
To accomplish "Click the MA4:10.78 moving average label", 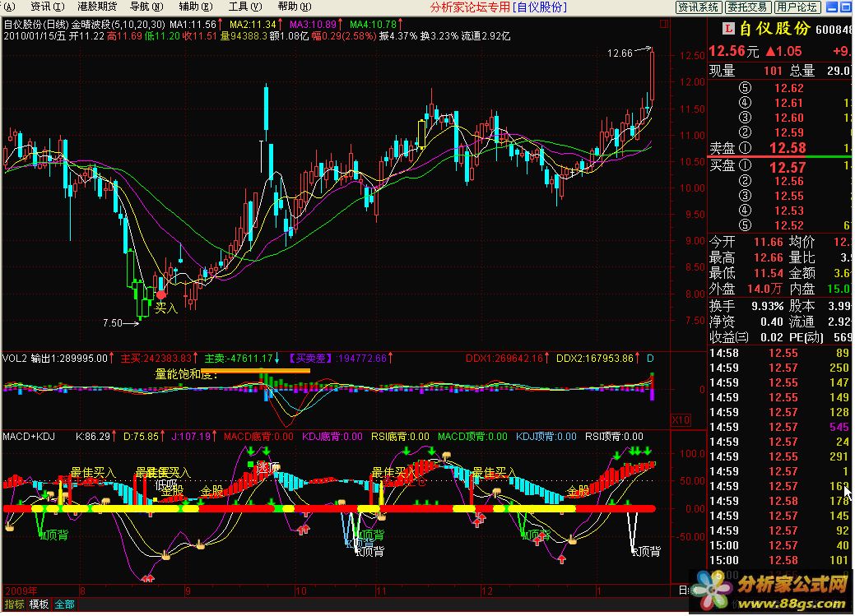I will [373, 25].
